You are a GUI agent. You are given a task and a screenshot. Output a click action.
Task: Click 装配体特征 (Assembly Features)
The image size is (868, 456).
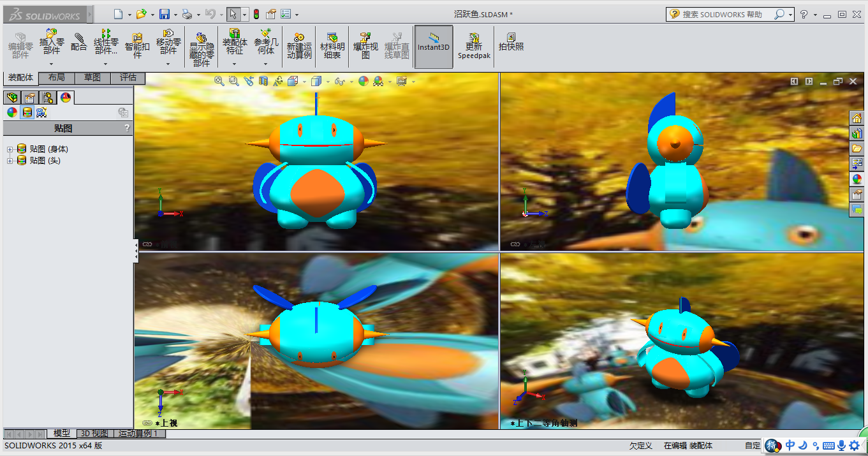pyautogui.click(x=235, y=41)
